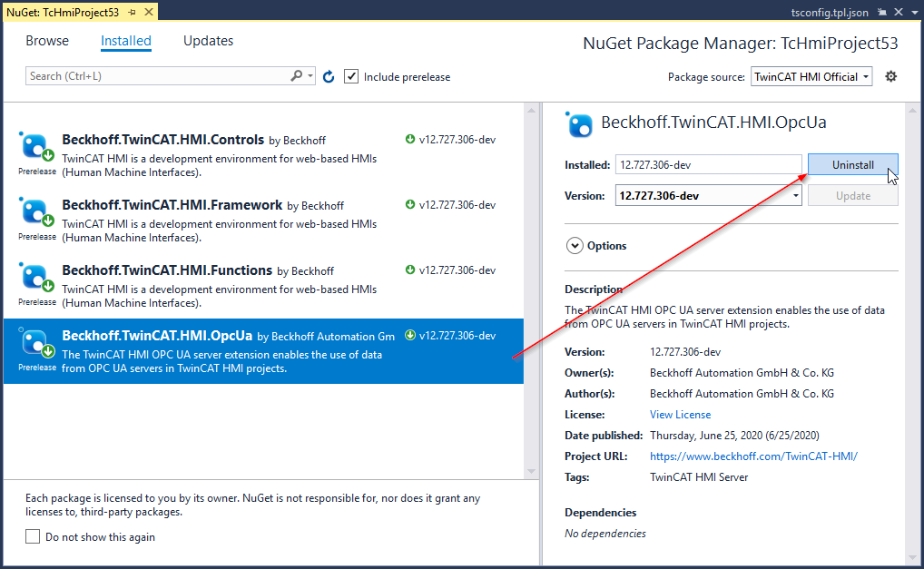Viewport: 924px width, 569px height.
Task: Select Beckhoff.TwinCAT.HMI.OpcUa package title in list
Action: (x=157, y=336)
